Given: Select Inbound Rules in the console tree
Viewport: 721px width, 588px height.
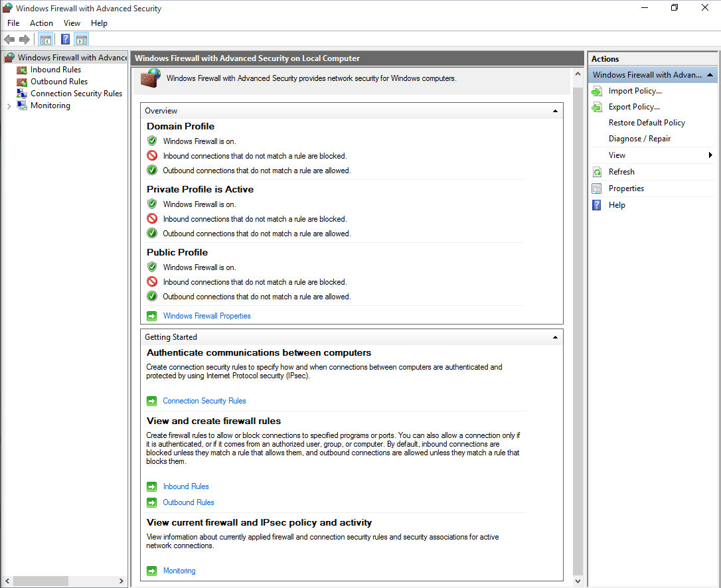Looking at the screenshot, I should point(56,70).
